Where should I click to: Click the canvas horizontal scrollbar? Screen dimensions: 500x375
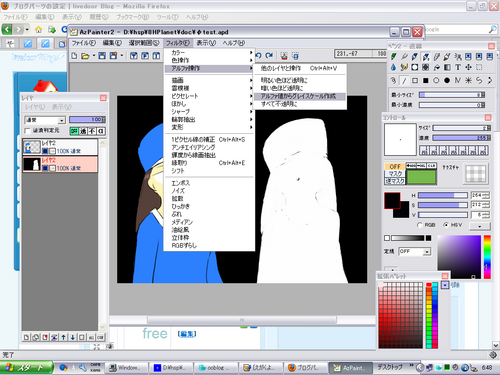(x=242, y=320)
